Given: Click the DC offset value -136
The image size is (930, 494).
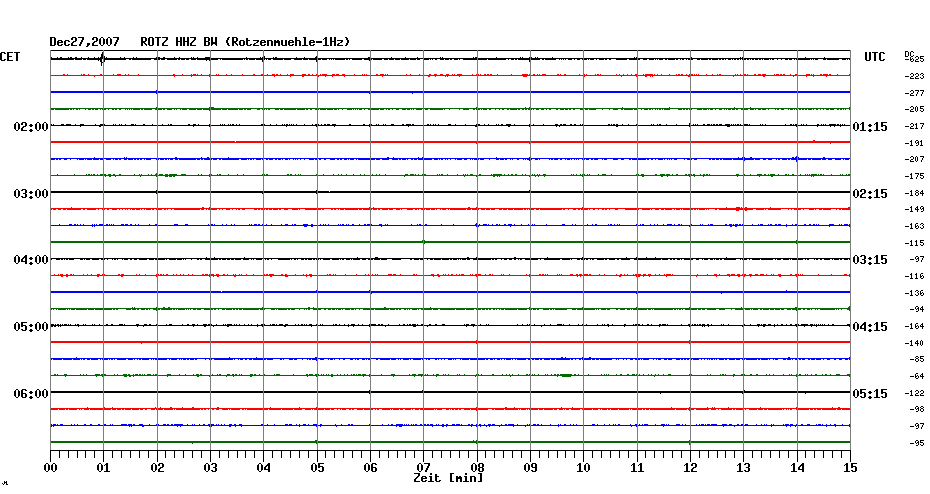Looking at the screenshot, I should point(915,294).
